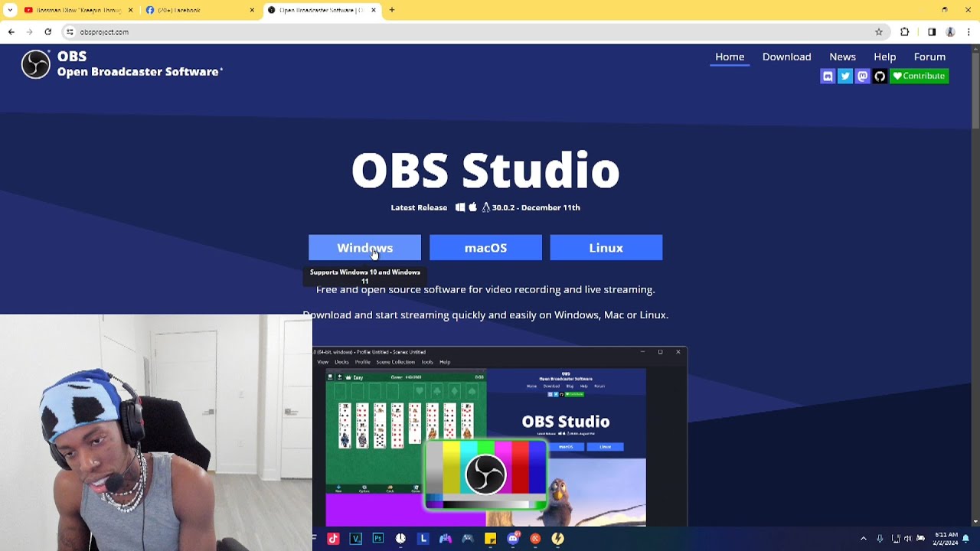Bookmark this page with the star icon
Viewport: 980px width, 551px height.
[879, 32]
